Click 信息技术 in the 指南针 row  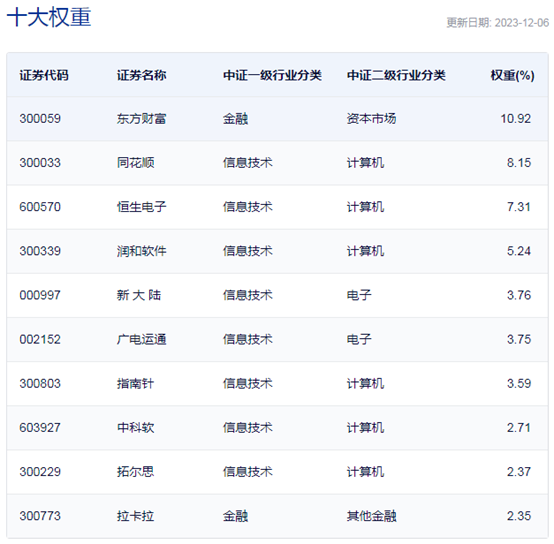pos(248,384)
